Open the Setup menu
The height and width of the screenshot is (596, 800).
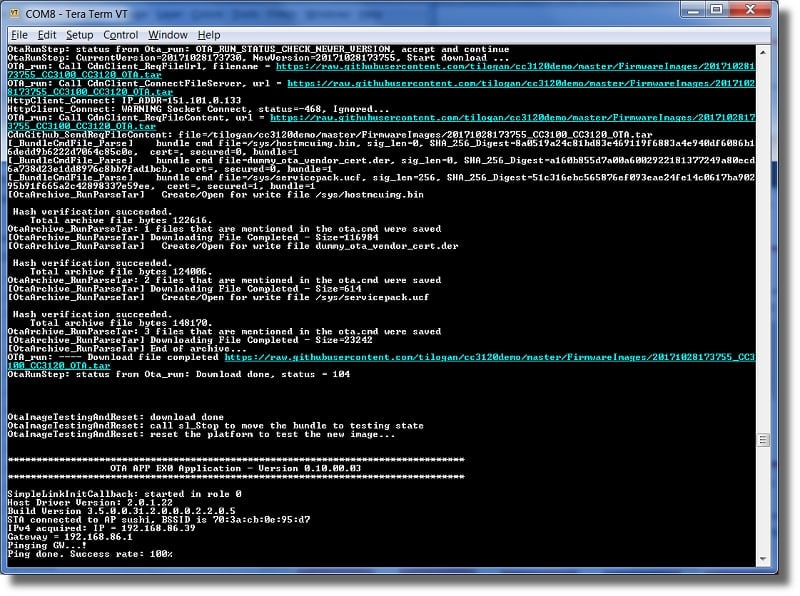[80, 35]
